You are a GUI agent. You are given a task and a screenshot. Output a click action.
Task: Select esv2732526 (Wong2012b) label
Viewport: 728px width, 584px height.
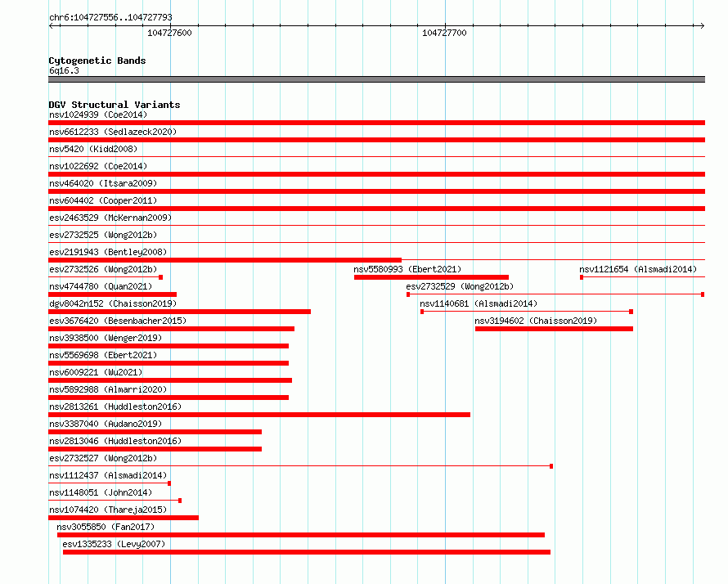tap(103, 269)
